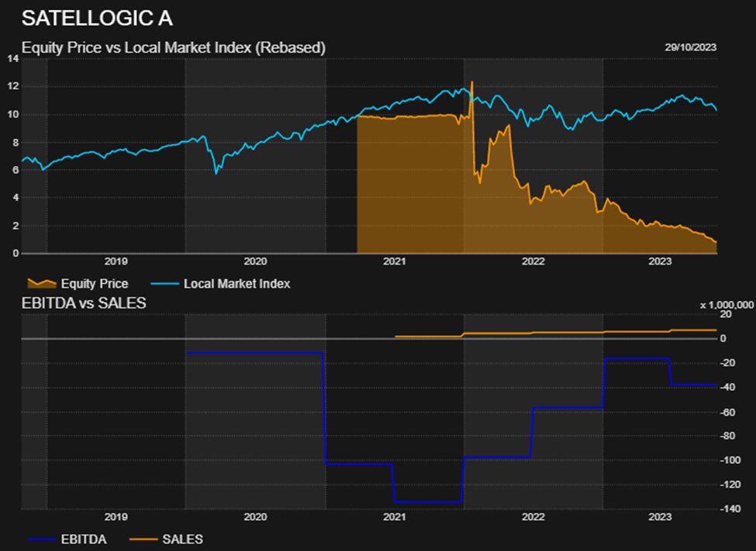The height and width of the screenshot is (551, 756).
Task: Click the 0 tick on the EBITDA chart axis
Action: (x=723, y=338)
